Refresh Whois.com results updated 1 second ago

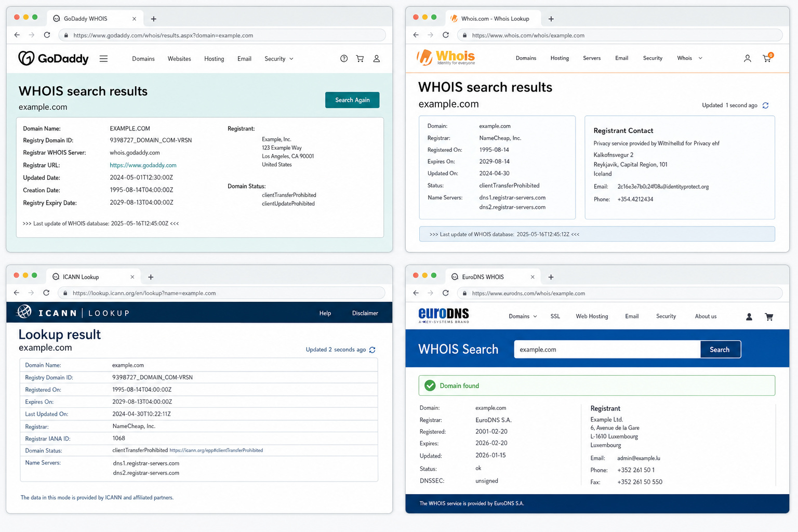765,105
